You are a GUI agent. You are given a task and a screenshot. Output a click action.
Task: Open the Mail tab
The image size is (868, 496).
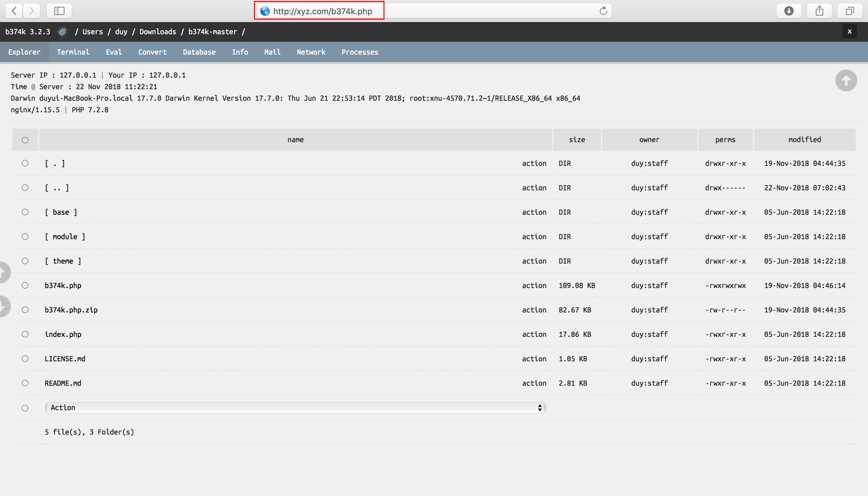(272, 52)
